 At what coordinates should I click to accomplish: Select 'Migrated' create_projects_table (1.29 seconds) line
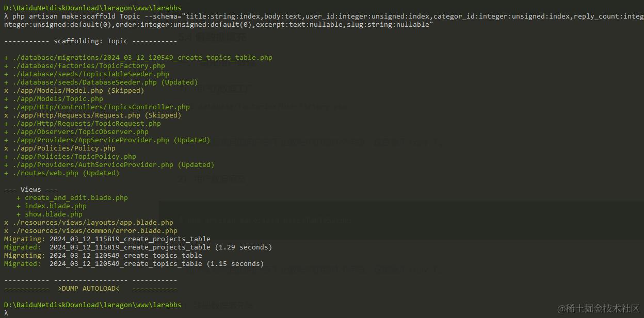click(138, 247)
